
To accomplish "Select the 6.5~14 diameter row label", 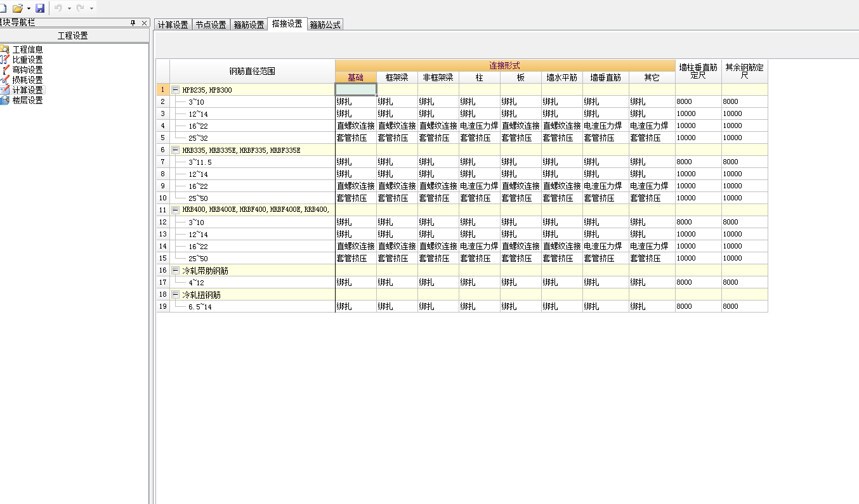I will (x=200, y=306).
